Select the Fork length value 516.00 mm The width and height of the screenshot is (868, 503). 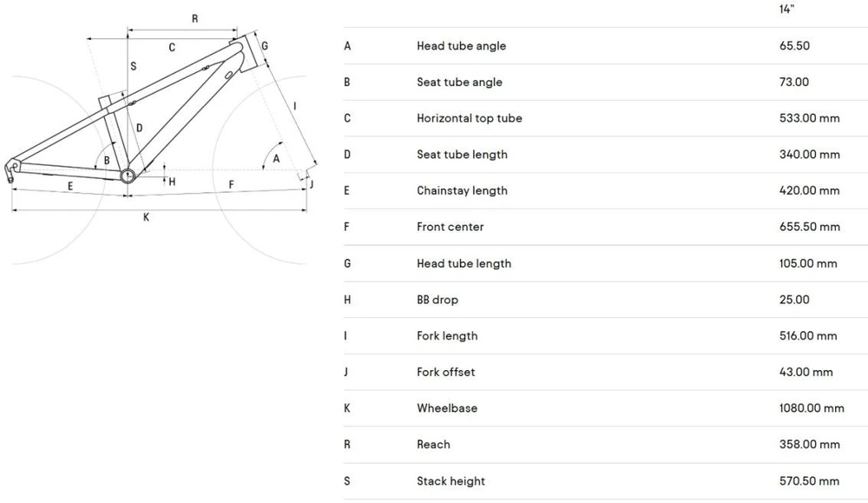click(x=808, y=335)
